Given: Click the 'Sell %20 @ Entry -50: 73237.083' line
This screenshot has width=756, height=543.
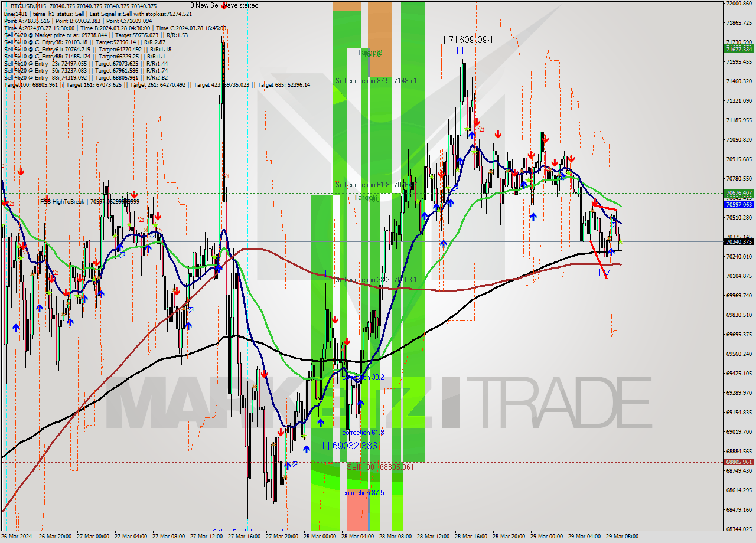Looking at the screenshot, I should [x=86, y=70].
